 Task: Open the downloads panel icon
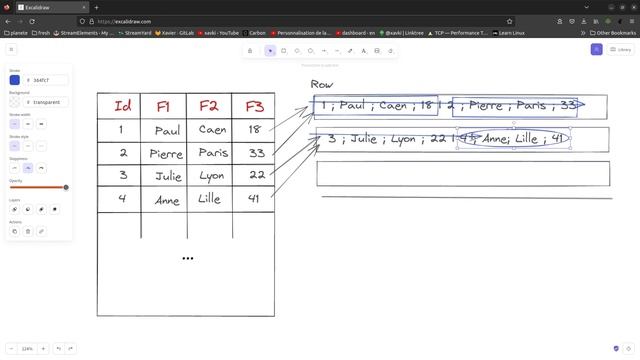click(584, 21)
